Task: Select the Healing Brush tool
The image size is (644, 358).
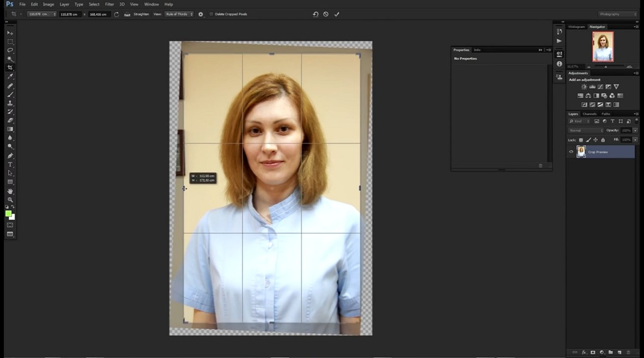Action: tap(10, 86)
